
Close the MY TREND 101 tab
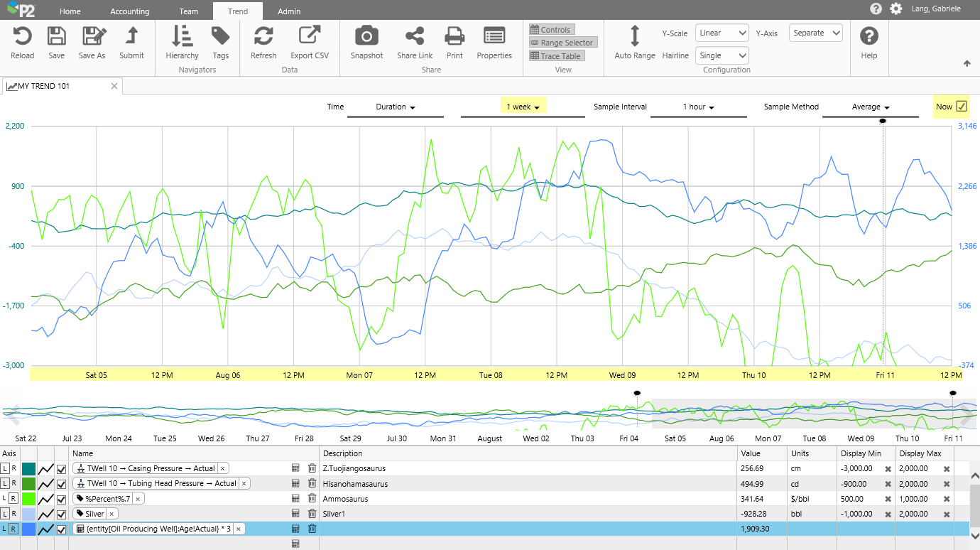[114, 86]
